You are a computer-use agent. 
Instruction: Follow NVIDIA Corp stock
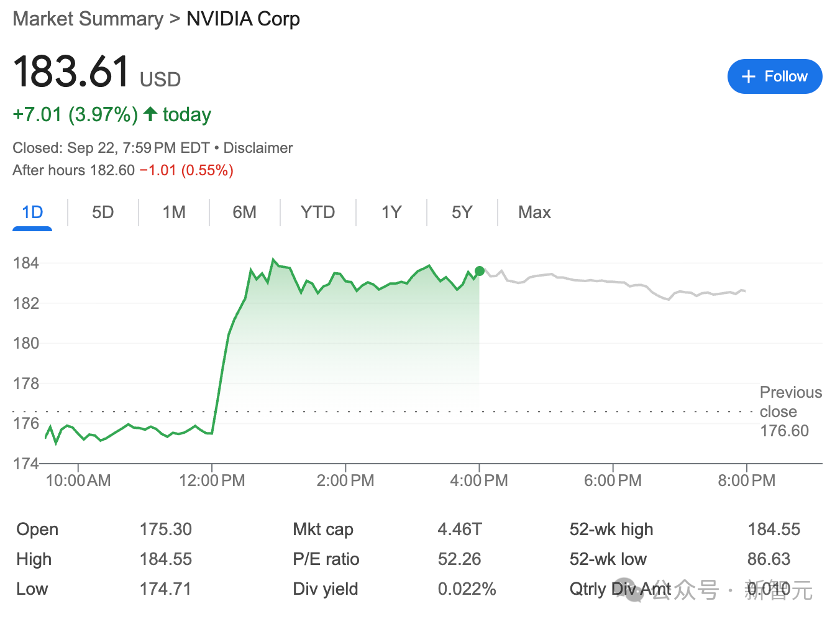point(775,76)
